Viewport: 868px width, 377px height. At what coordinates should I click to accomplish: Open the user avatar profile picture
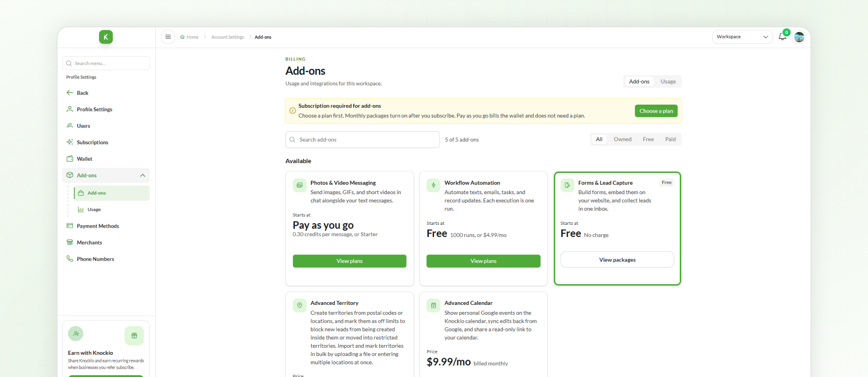[799, 37]
